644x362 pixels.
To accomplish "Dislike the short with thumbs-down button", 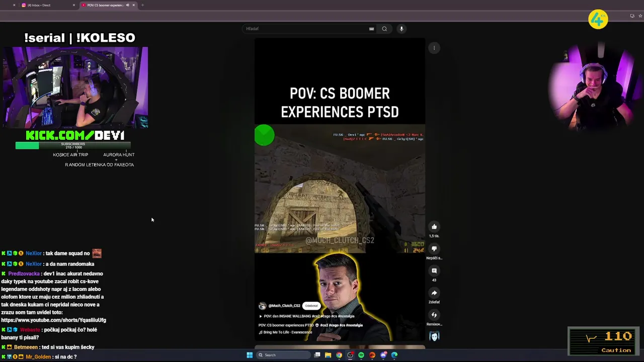I will tap(434, 249).
